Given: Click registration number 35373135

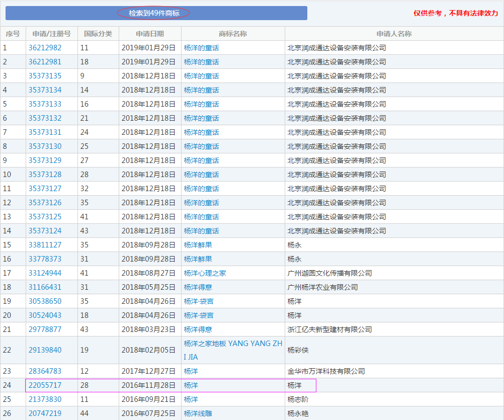Looking at the screenshot, I should (x=45, y=76).
